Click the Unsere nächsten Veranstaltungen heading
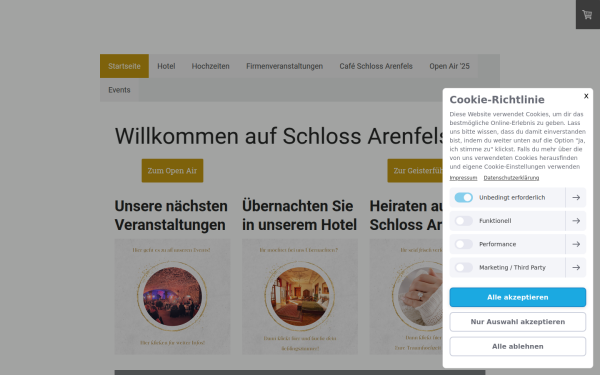 pyautogui.click(x=171, y=215)
